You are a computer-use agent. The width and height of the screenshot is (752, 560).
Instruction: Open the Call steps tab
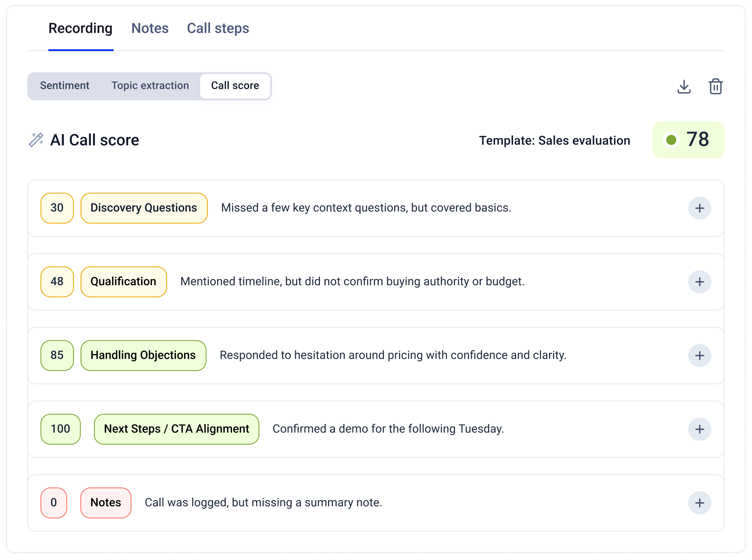point(218,28)
